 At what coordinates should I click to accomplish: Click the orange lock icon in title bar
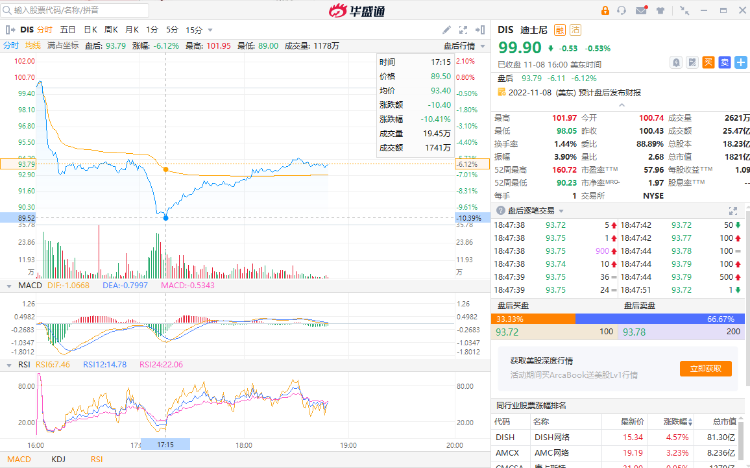pos(605,10)
